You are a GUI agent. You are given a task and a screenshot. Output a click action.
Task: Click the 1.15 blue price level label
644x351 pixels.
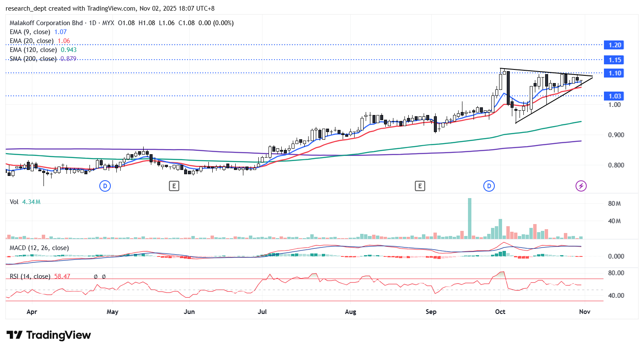(614, 60)
